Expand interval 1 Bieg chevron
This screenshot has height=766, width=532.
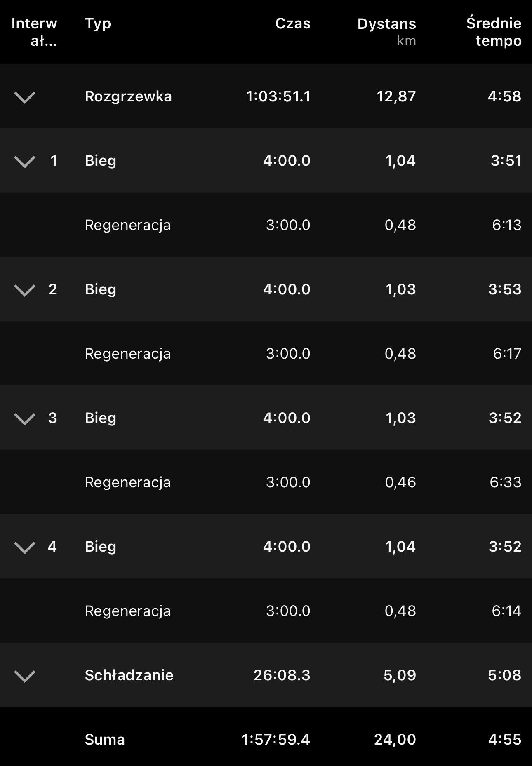point(25,162)
